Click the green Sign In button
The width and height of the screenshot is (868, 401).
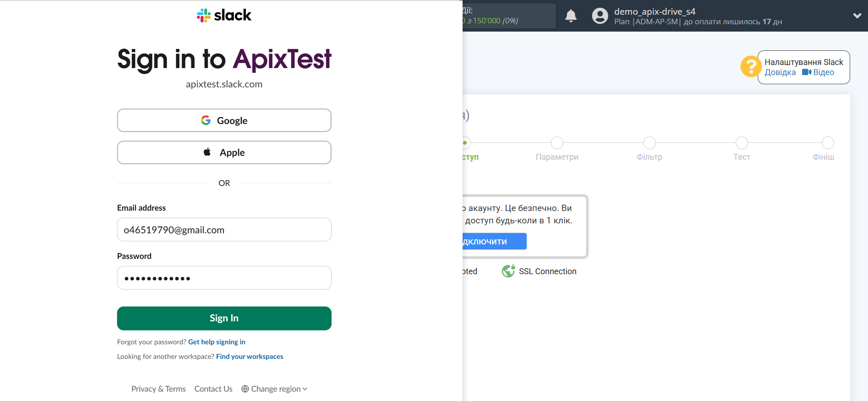click(x=224, y=318)
